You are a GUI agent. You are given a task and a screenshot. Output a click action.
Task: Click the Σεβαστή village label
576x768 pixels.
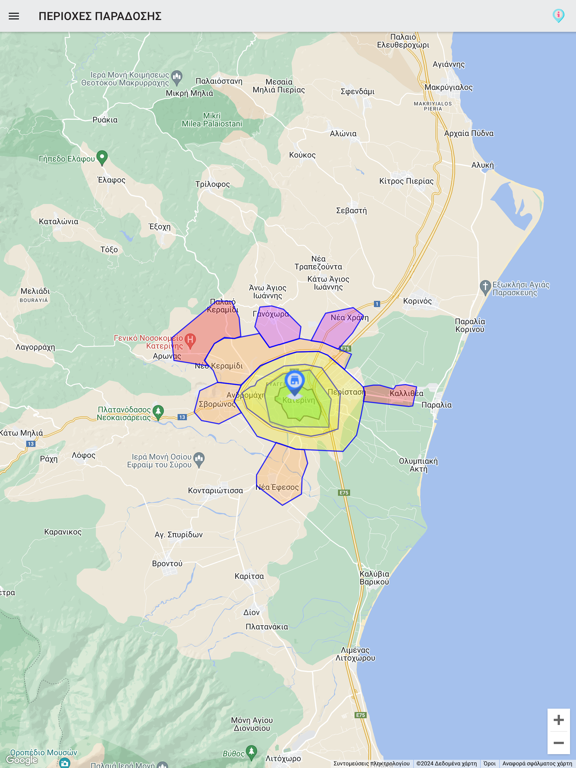352,211
